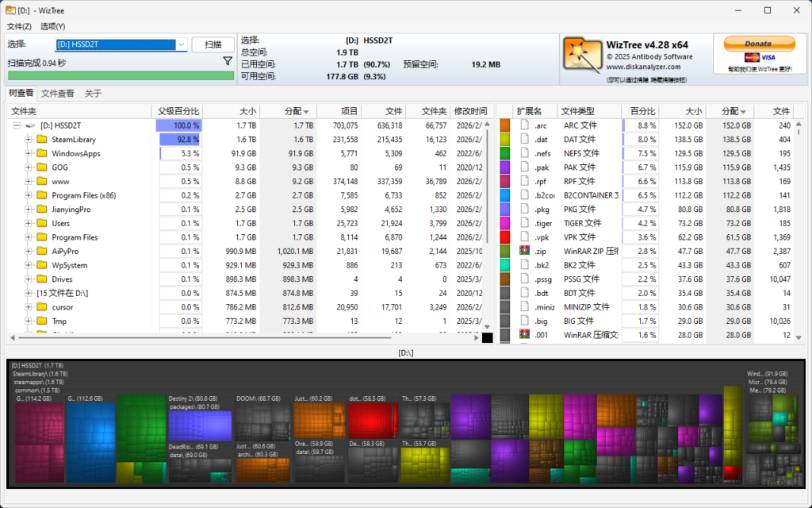
Task: Collapse the [D:] HSSD2T root node
Action: coord(16,125)
